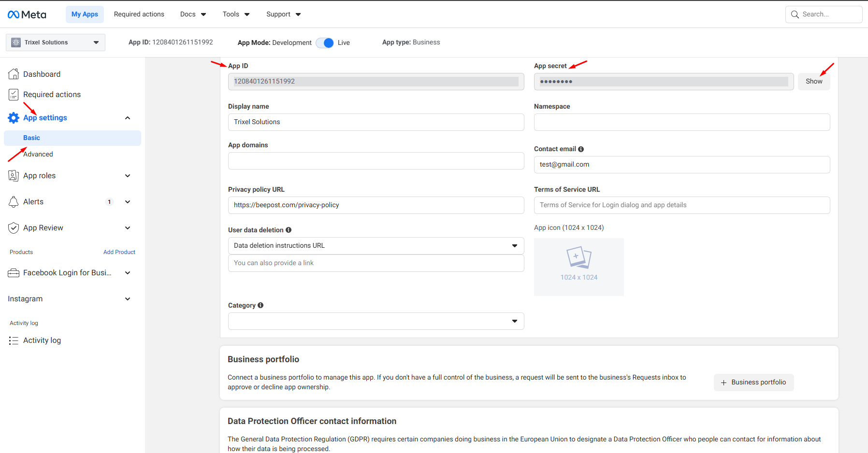
Task: Click the App Review shield icon
Action: (14, 228)
